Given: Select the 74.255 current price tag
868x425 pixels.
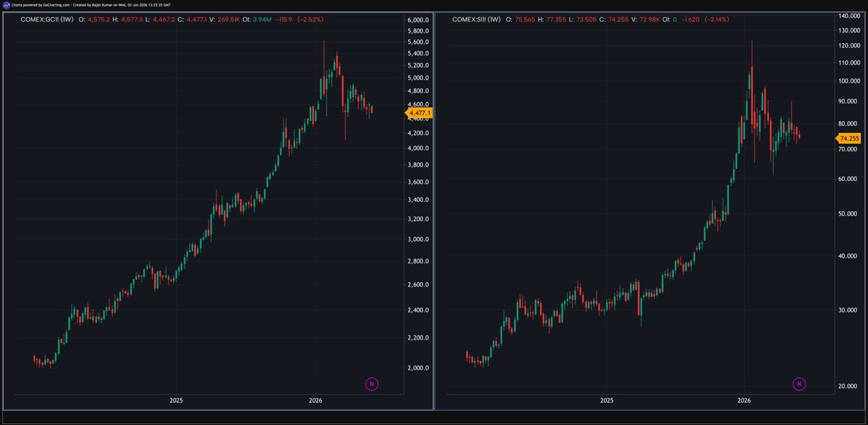Looking at the screenshot, I should pos(847,138).
